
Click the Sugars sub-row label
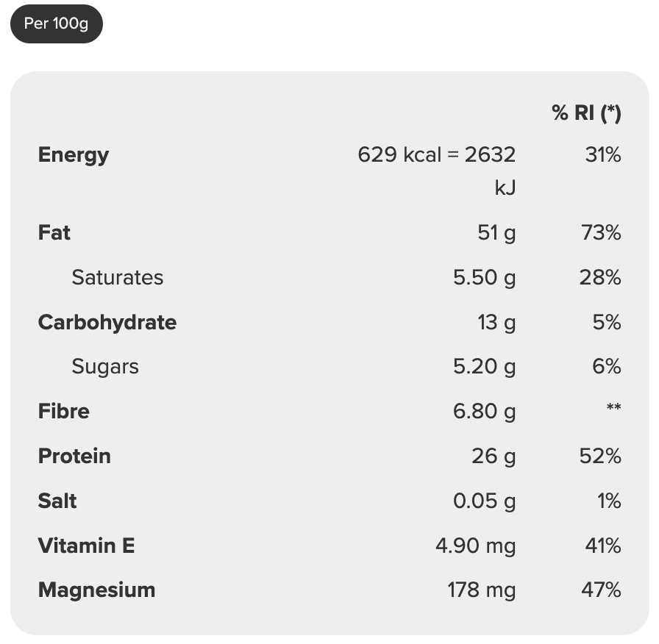click(x=105, y=367)
